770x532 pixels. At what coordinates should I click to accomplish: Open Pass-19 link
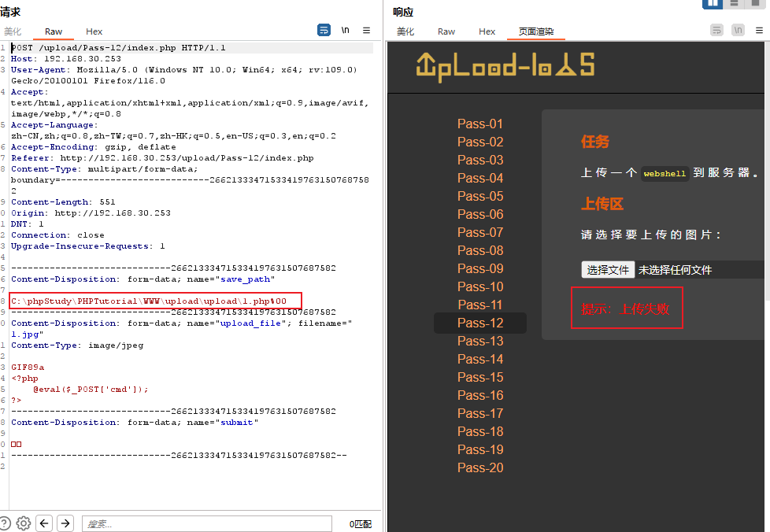(x=479, y=449)
